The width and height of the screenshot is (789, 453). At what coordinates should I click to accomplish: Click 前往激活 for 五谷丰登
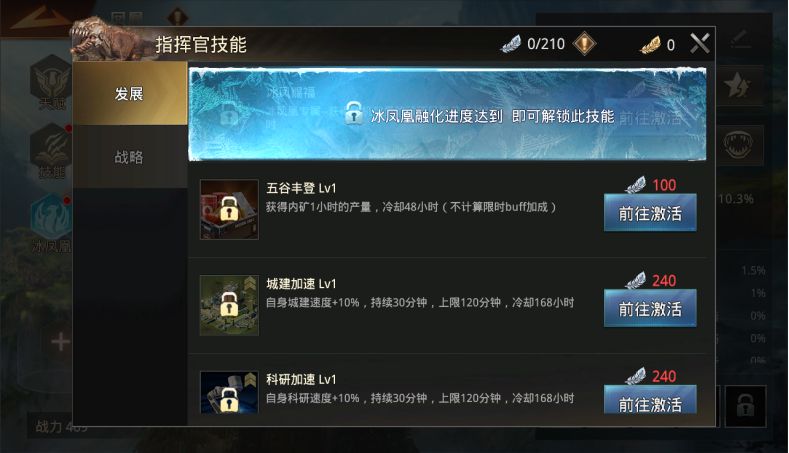tap(650, 213)
